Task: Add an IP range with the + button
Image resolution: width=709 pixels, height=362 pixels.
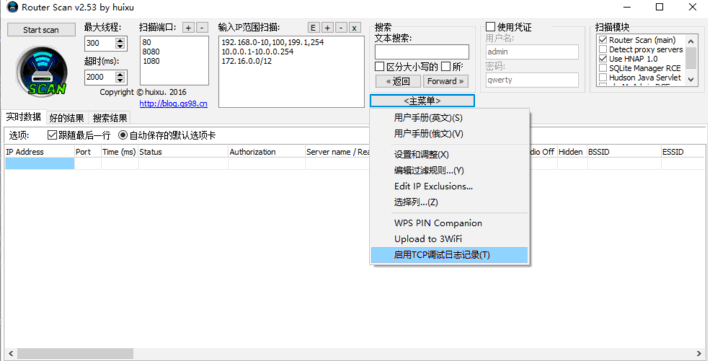Action: [x=327, y=28]
